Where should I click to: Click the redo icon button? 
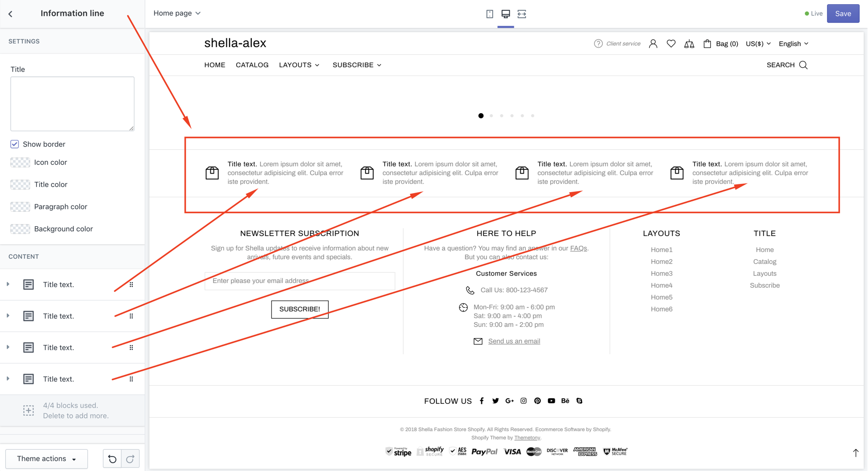pos(130,459)
